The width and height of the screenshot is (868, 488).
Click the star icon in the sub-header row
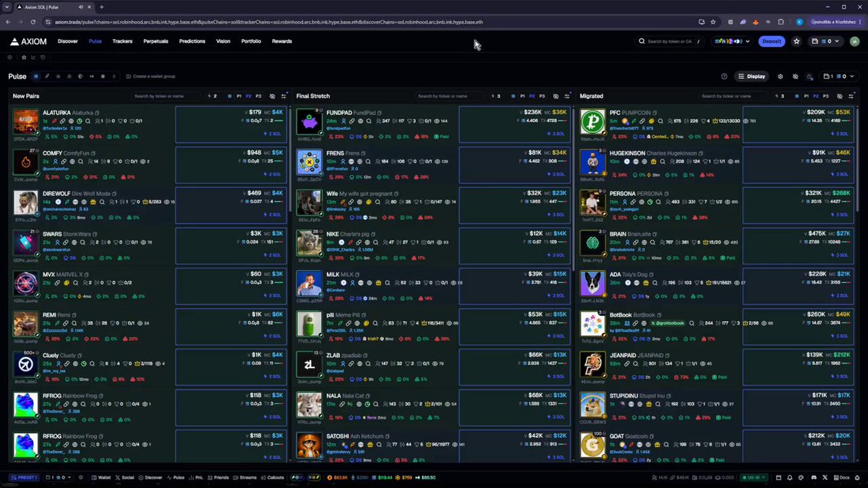(24, 57)
